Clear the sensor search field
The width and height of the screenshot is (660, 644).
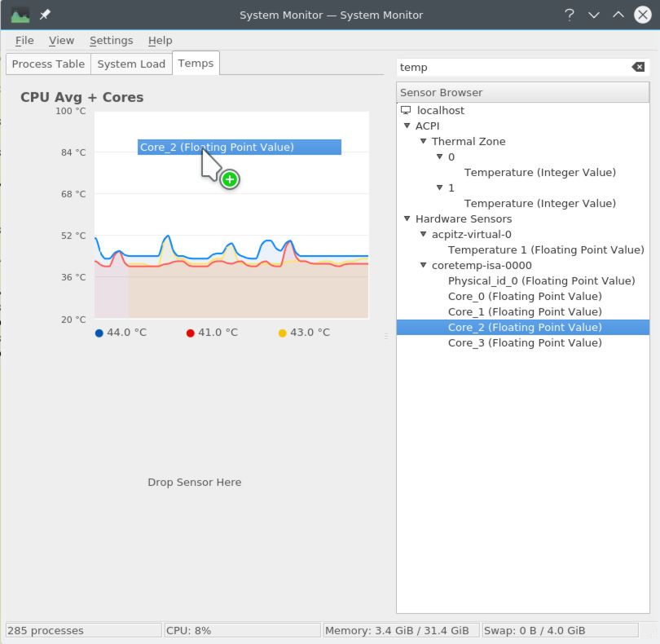638,67
